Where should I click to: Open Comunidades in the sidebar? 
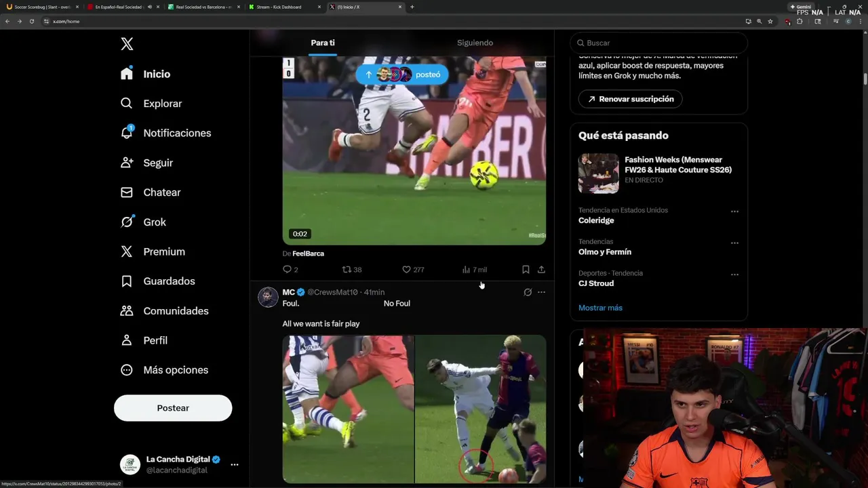coord(164,311)
